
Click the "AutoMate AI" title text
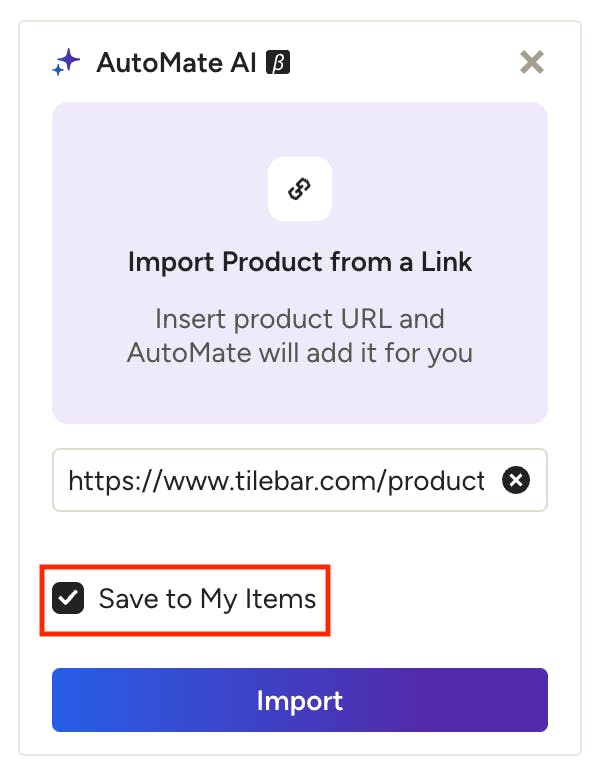point(177,63)
